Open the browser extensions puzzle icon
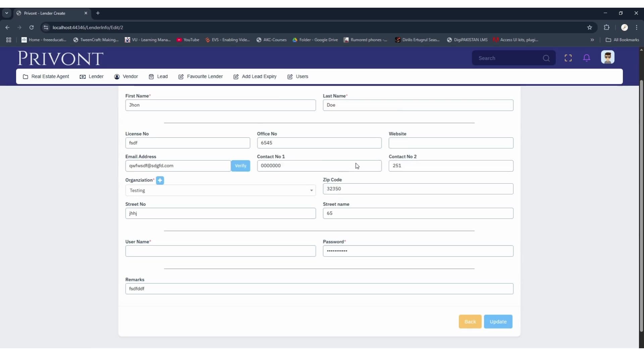 [x=606, y=27]
